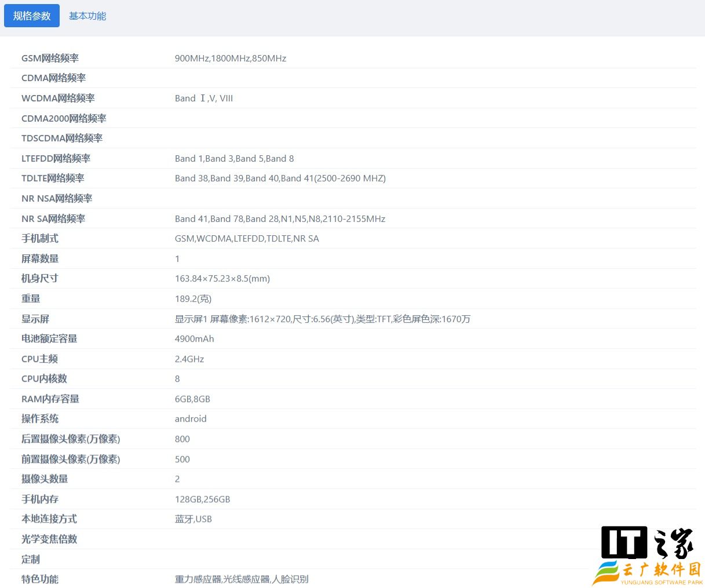Click the 屏幕数量 label
The width and height of the screenshot is (705, 588).
[40, 258]
